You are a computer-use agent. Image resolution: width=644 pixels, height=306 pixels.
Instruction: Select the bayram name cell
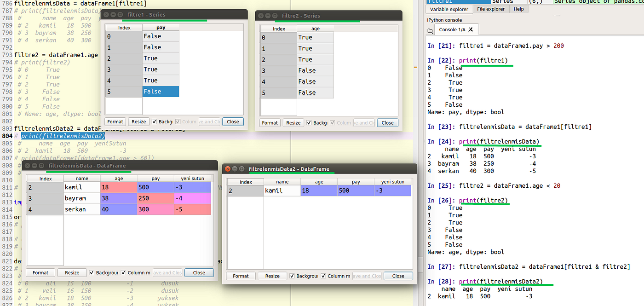[x=82, y=198]
